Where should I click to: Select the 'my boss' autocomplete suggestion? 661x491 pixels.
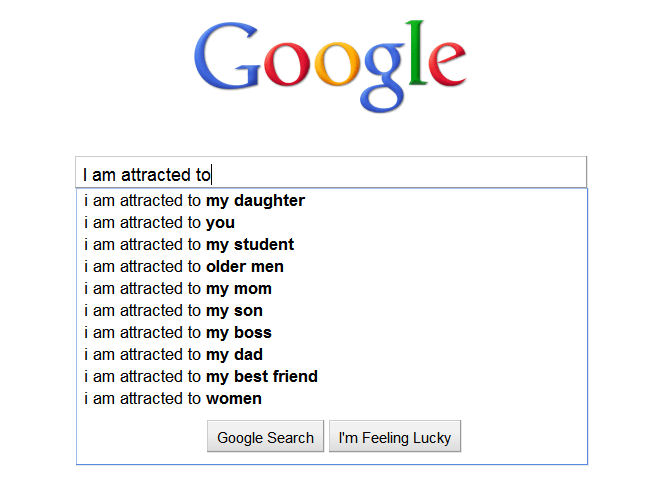click(178, 333)
